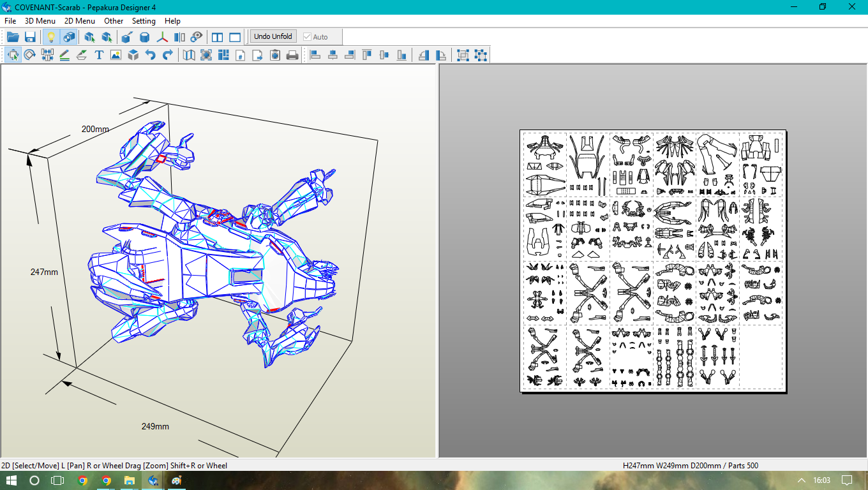Open the Help menu

pyautogui.click(x=172, y=21)
